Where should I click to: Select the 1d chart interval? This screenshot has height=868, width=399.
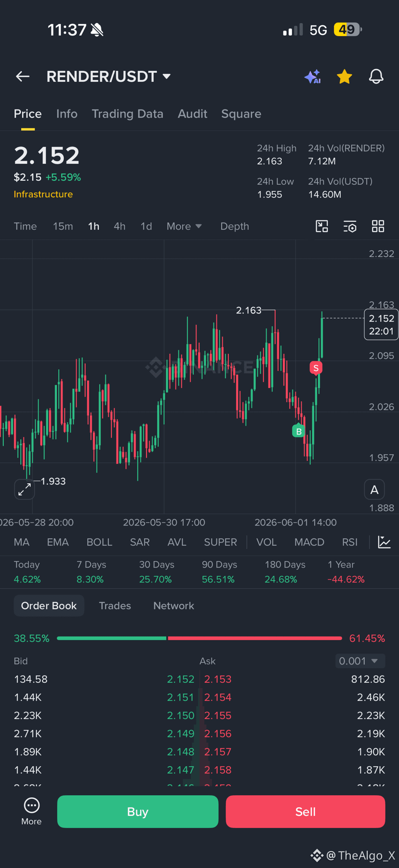pyautogui.click(x=146, y=226)
